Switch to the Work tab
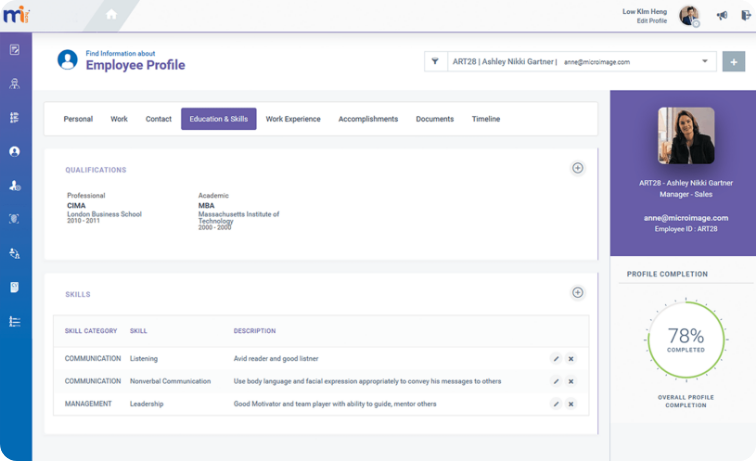Screen dimensions: 756x461 coord(119,119)
